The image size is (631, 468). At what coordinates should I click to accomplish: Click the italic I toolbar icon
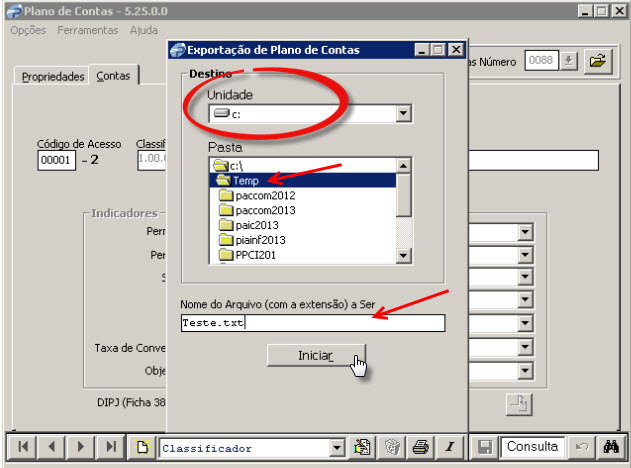point(450,447)
